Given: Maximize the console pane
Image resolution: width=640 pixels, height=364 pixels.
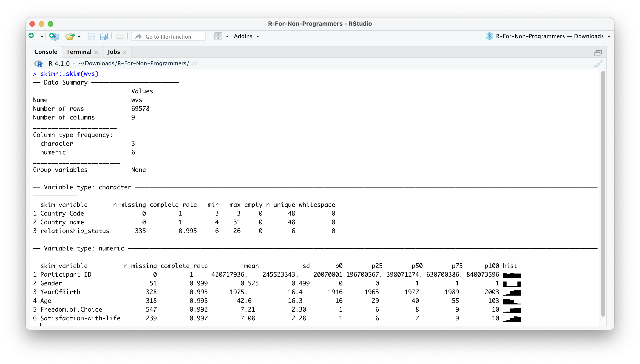Looking at the screenshot, I should click(x=598, y=53).
